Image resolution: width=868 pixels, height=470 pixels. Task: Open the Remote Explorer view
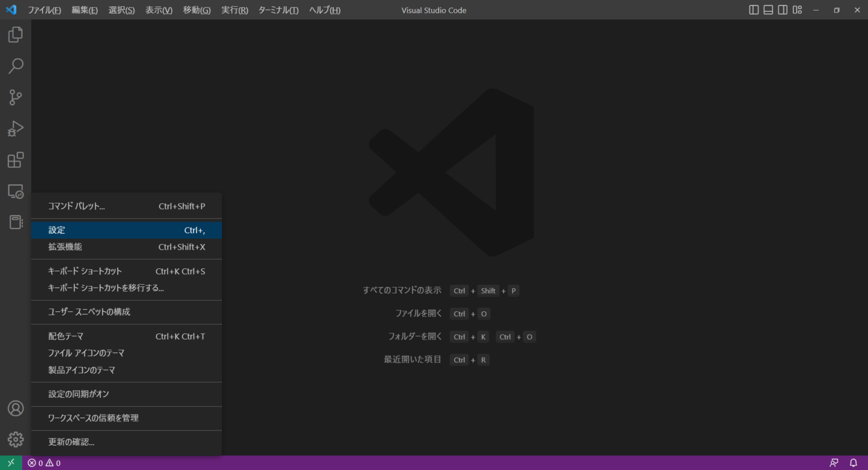(15, 192)
